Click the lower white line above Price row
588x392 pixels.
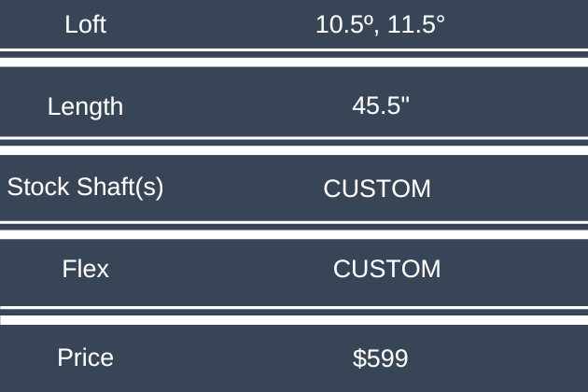(294, 320)
